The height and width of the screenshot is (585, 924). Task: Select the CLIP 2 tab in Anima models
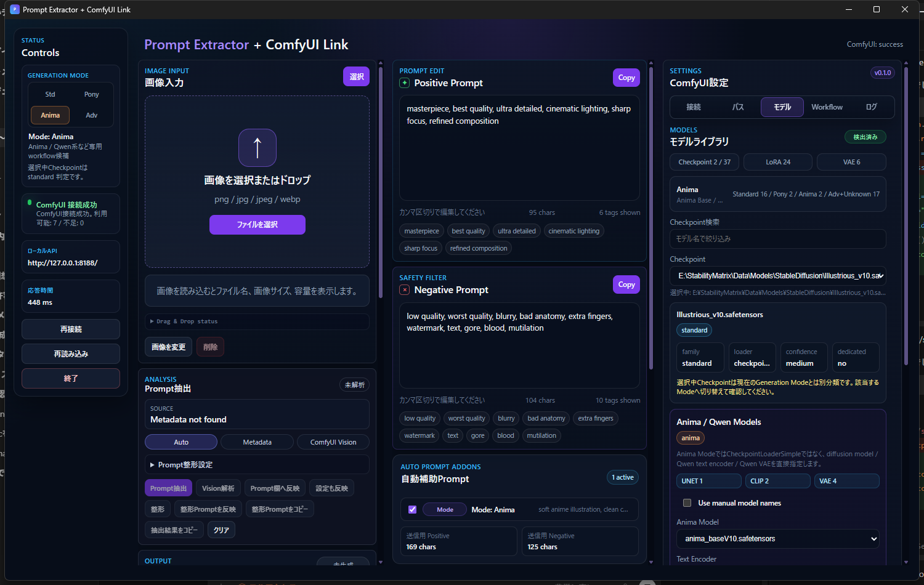pos(778,481)
